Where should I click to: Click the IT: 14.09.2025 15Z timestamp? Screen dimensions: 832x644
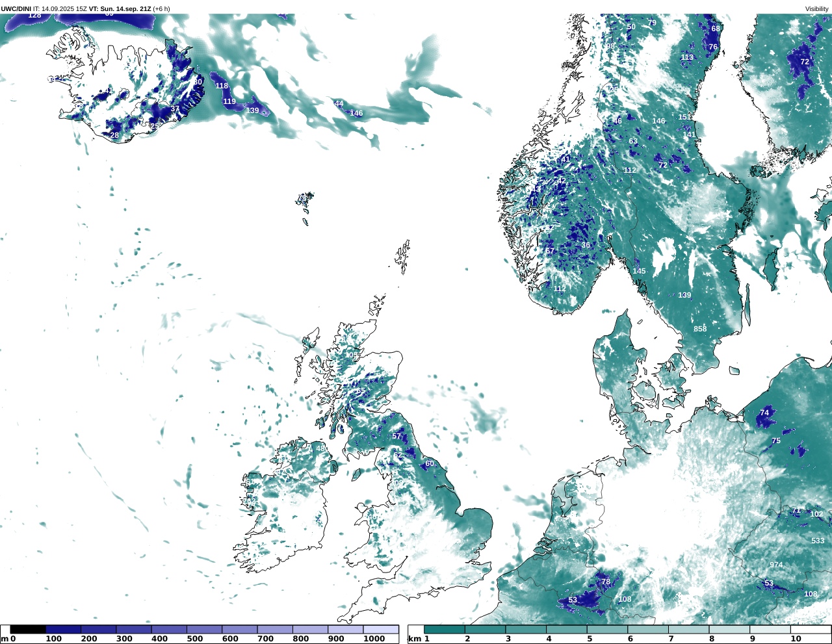tap(60, 8)
